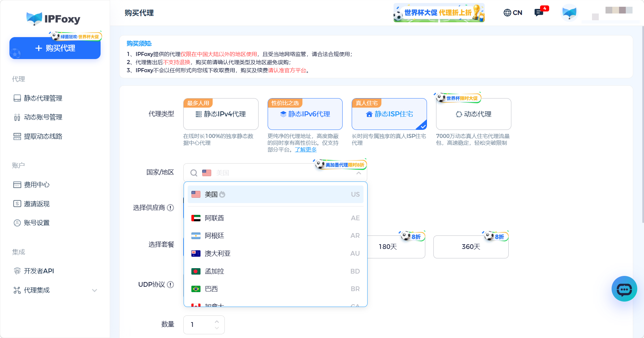Open the 世界杯大促 promotion banner
Viewport: 644px width, 338px height.
point(439,13)
